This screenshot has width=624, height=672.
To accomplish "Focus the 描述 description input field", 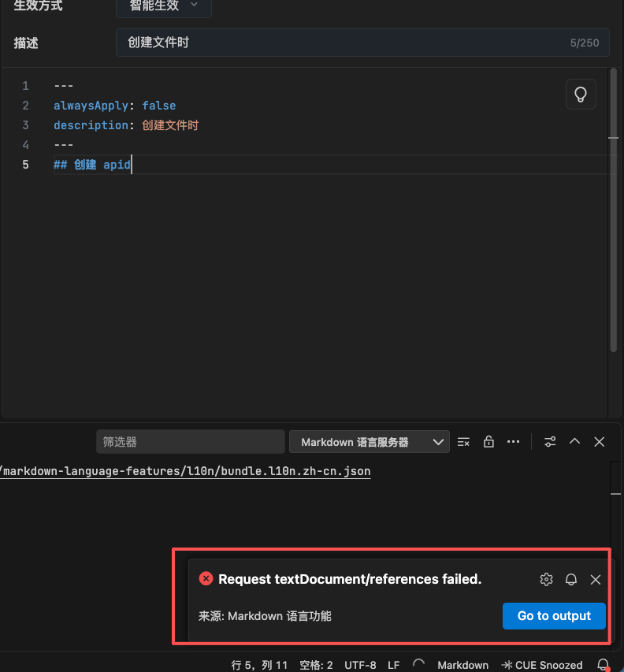I will coord(362,43).
